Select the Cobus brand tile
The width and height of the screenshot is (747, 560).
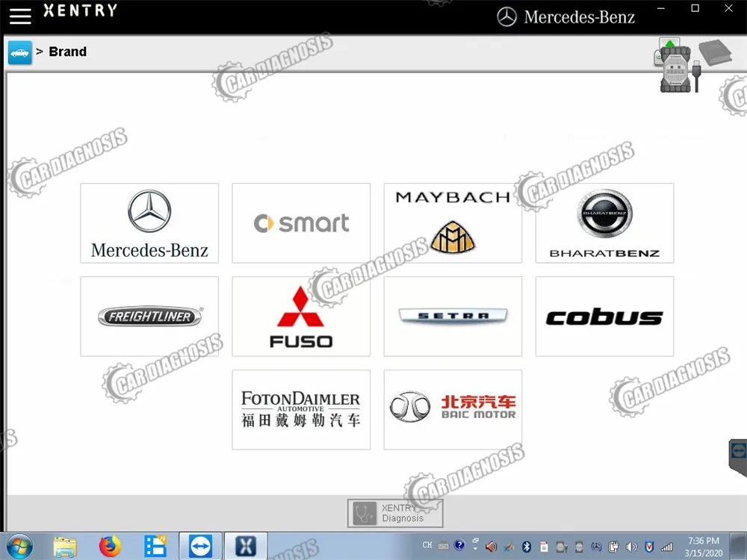[x=604, y=316]
